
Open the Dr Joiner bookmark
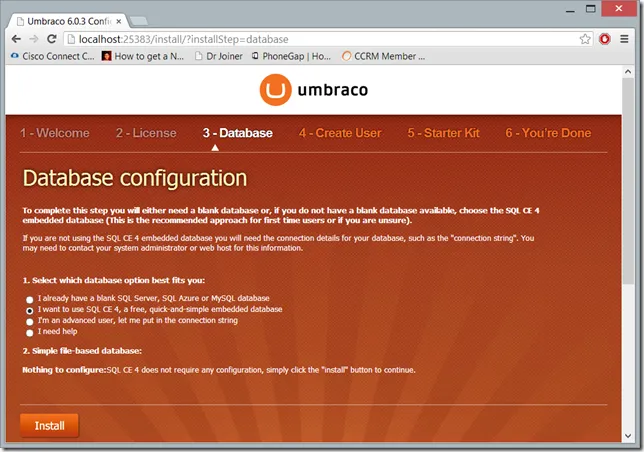[218, 56]
